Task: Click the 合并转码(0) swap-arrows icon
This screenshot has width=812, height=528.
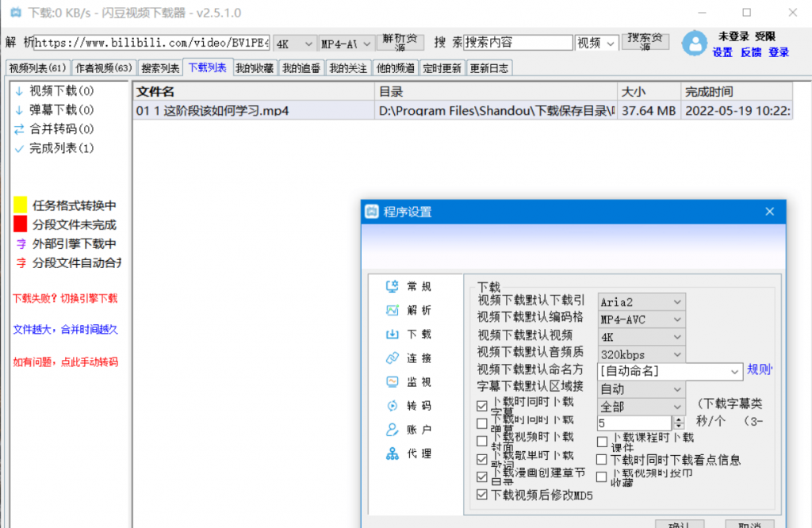Action: coord(20,129)
